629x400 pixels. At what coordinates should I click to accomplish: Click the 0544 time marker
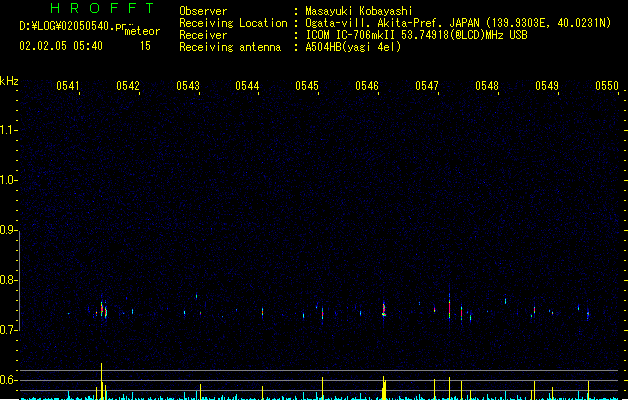(x=247, y=86)
